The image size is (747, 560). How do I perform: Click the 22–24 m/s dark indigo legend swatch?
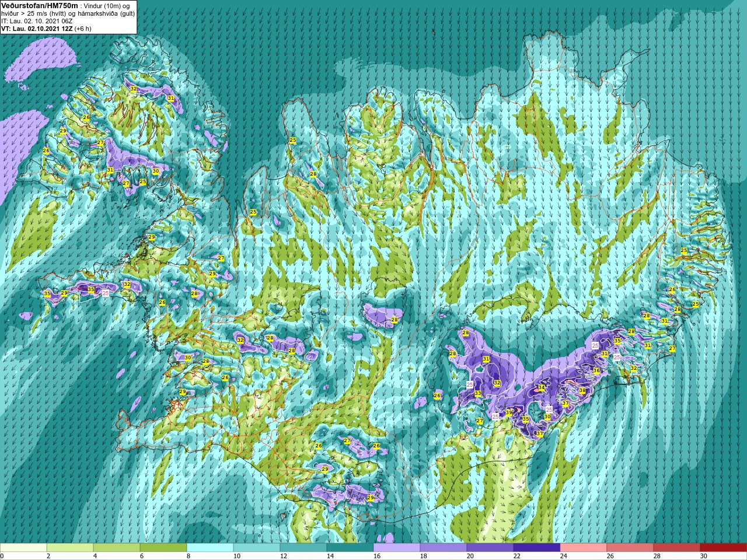click(x=537, y=548)
